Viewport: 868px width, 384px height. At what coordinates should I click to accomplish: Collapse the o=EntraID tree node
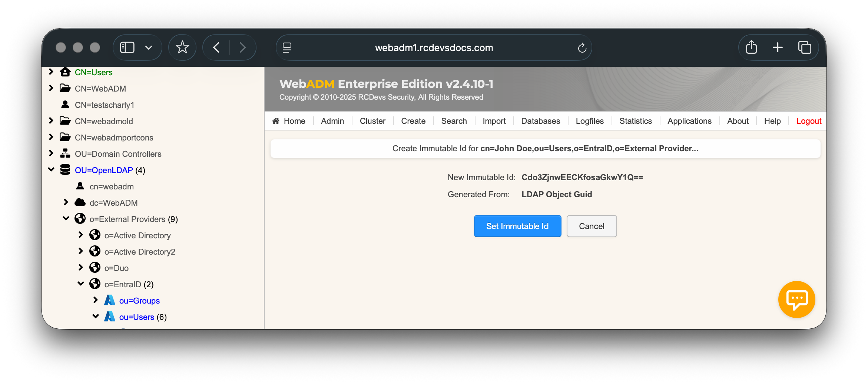coord(81,284)
